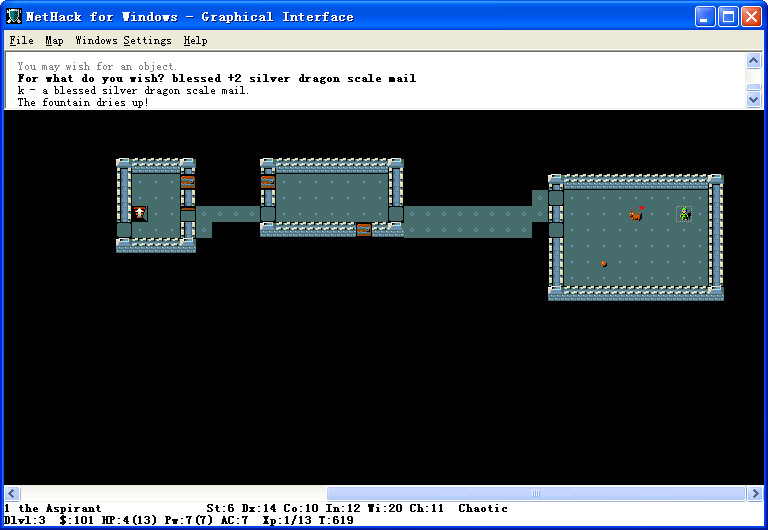Click the Pw:7(7) power entry
Screen dimensions: 768x530
(x=189, y=520)
